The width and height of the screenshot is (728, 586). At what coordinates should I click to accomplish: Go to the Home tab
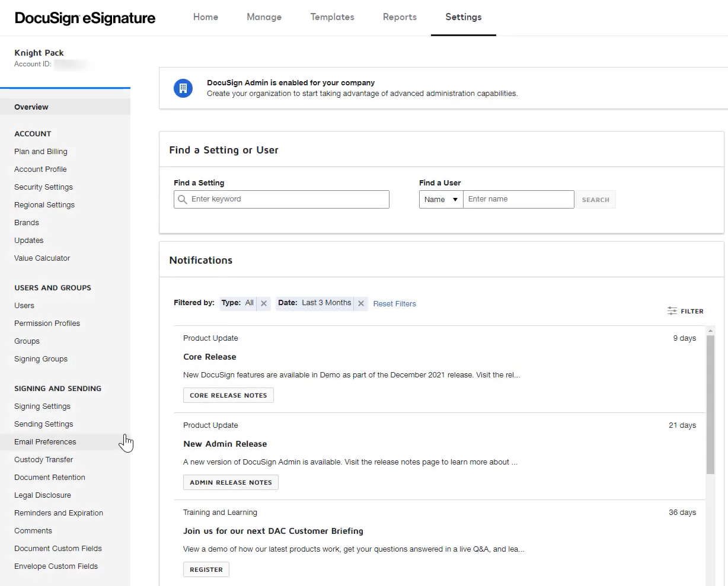click(x=206, y=17)
